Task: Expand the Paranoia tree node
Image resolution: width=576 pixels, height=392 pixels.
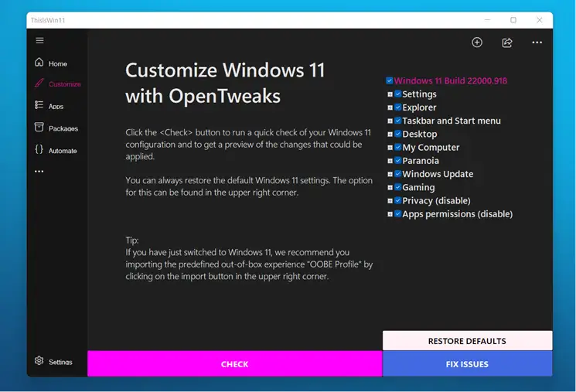Action: (x=390, y=161)
